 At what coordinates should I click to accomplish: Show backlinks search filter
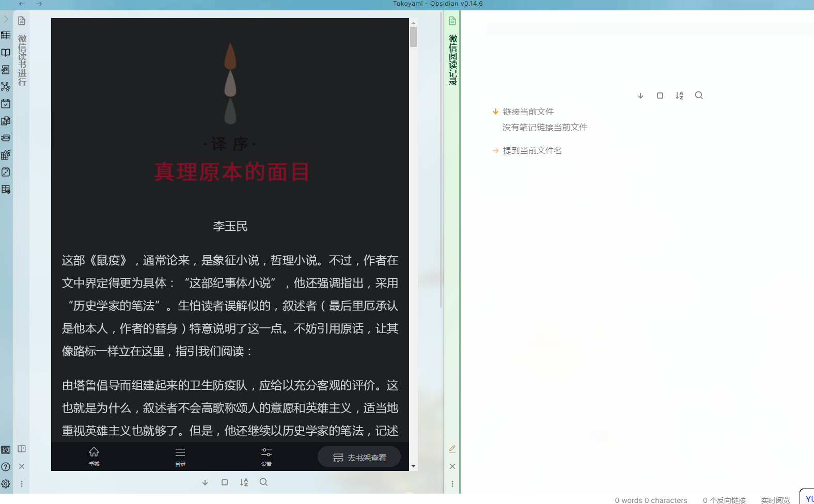click(699, 96)
